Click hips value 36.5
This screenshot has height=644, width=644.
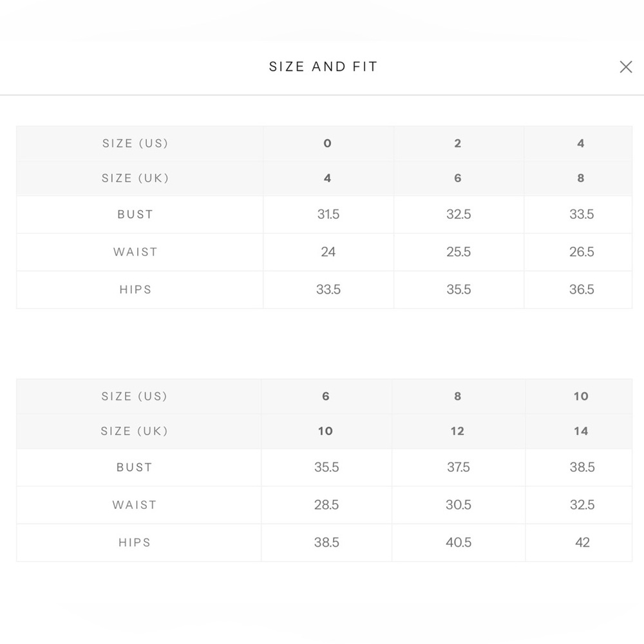[581, 290]
